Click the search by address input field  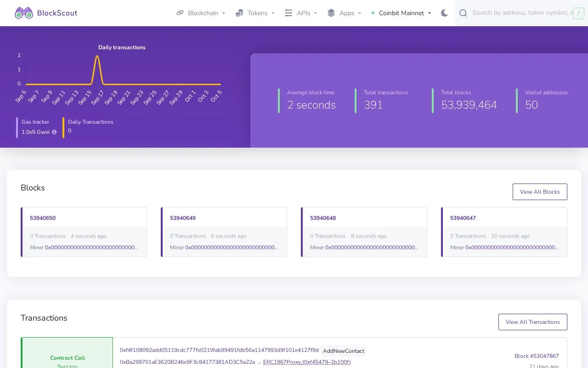[x=521, y=13]
